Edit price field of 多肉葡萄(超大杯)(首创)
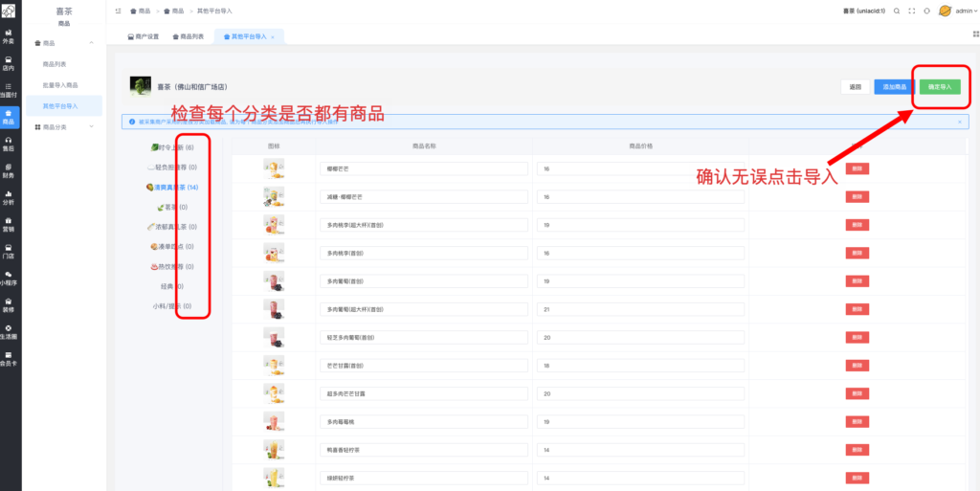 click(640, 309)
